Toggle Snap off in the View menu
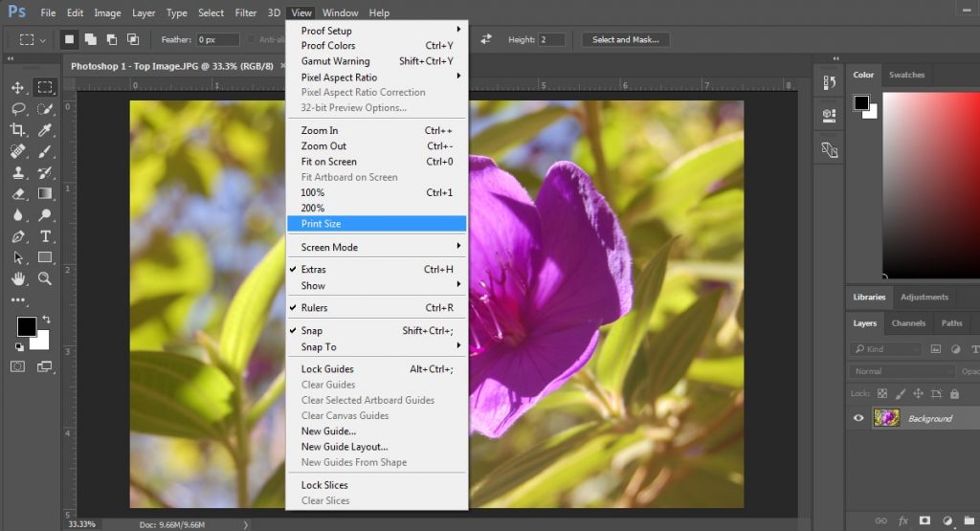The image size is (980, 531). [x=314, y=331]
